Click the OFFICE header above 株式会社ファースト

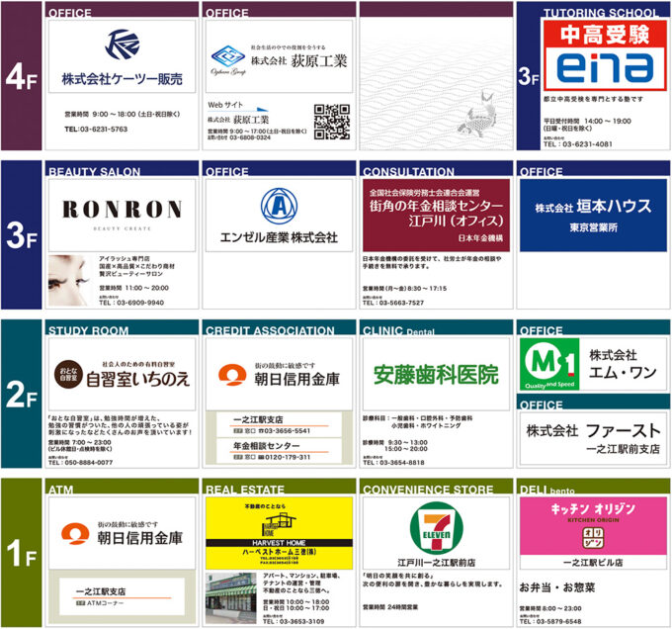pos(542,404)
